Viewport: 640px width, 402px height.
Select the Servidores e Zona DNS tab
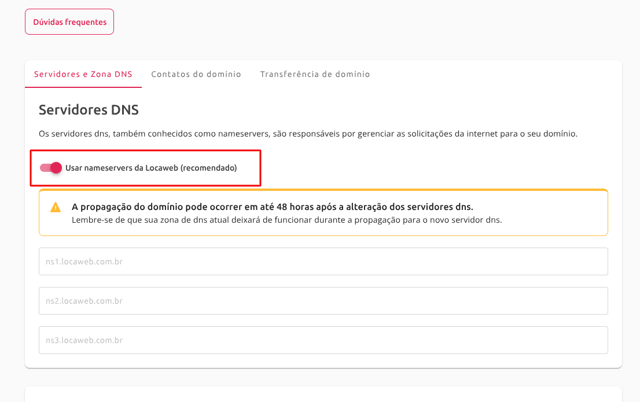coord(83,74)
